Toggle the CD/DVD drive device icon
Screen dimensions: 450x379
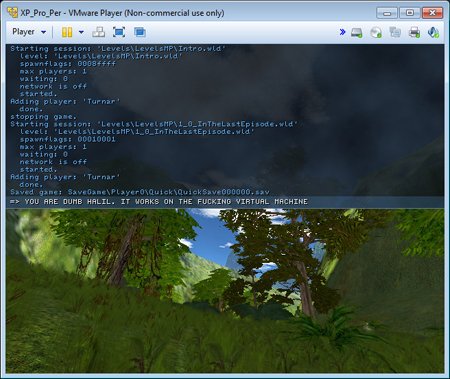(x=376, y=32)
